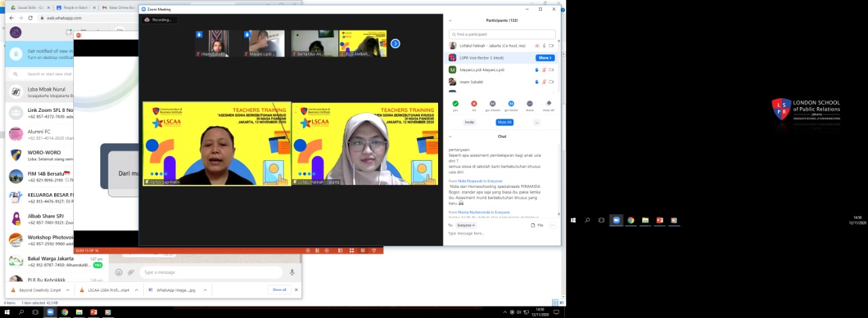Click Lisfatul Fatinah's recording status icon
The height and width of the screenshot is (318, 868).
point(536,45)
